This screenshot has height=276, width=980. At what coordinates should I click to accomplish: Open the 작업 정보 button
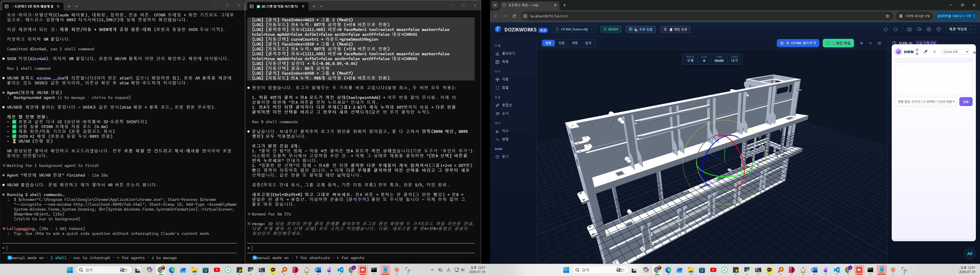[x=675, y=29]
